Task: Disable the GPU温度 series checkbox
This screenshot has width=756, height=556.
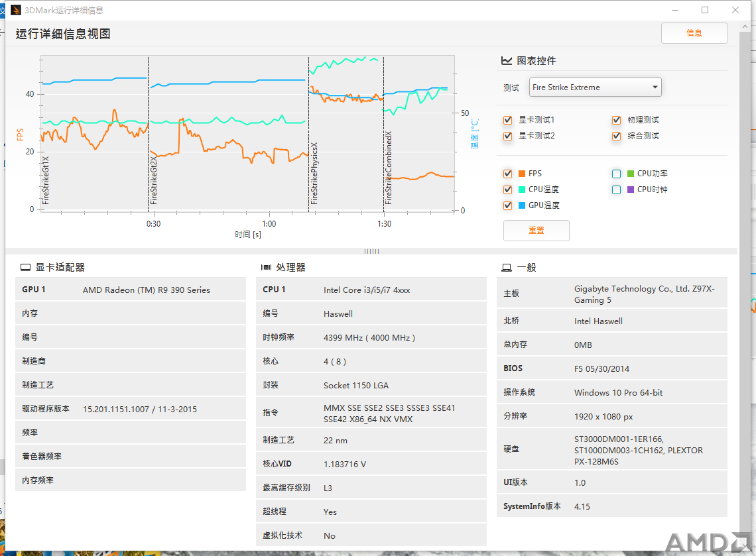Action: (x=508, y=205)
